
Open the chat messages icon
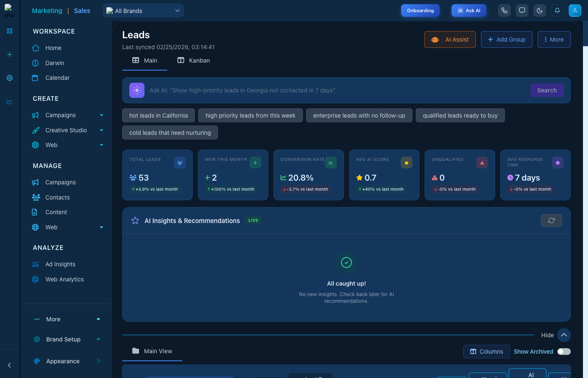click(522, 10)
